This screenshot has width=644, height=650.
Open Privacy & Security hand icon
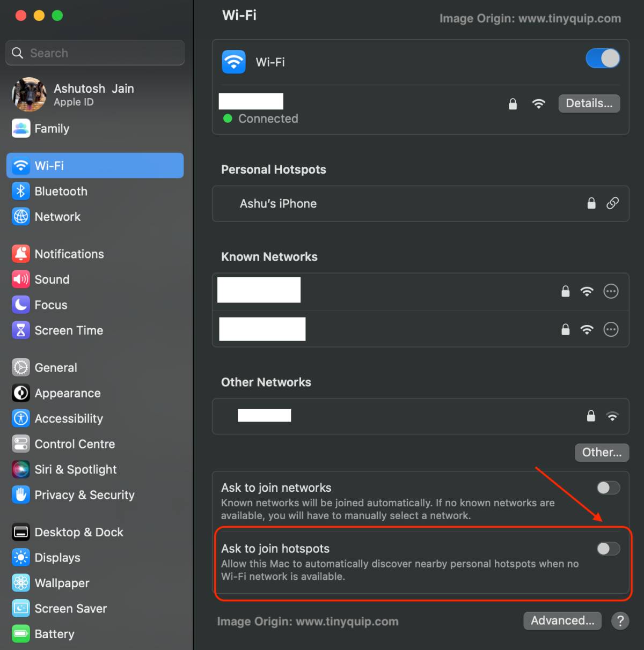(x=21, y=494)
